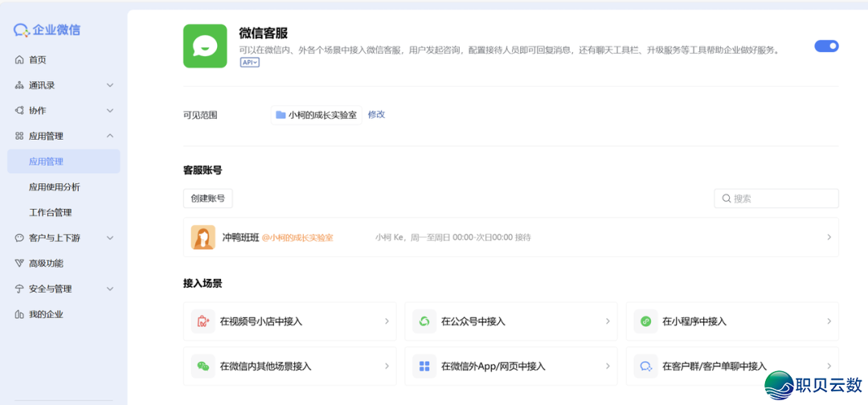Screen dimensions: 868x405
Task: Click the 微信客服 title text
Action: point(264,33)
